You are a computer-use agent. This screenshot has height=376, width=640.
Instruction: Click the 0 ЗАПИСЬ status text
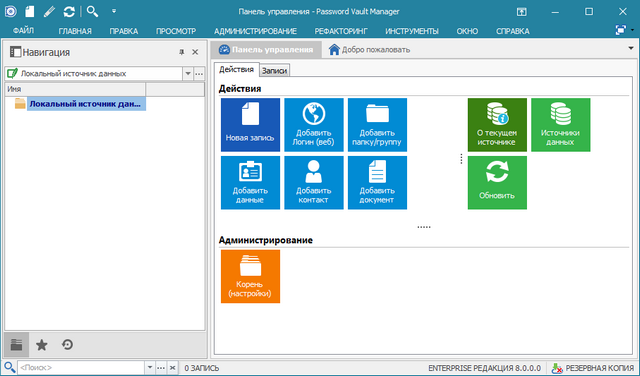tap(202, 368)
